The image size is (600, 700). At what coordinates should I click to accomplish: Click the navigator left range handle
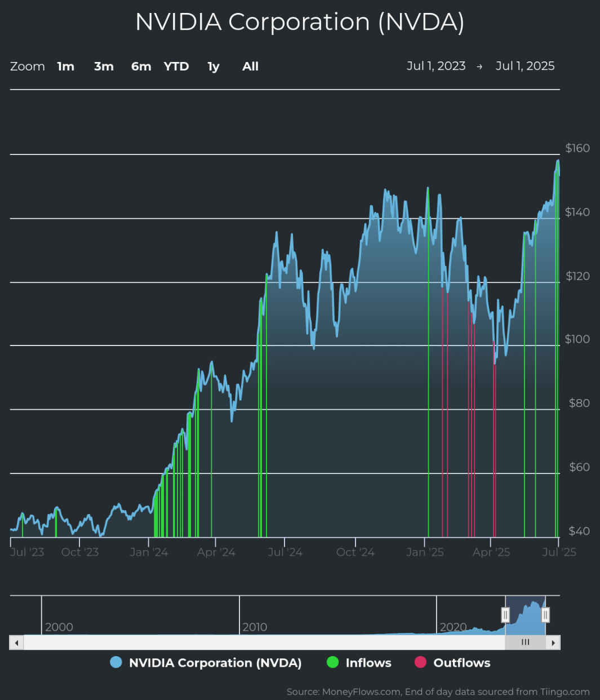click(505, 615)
